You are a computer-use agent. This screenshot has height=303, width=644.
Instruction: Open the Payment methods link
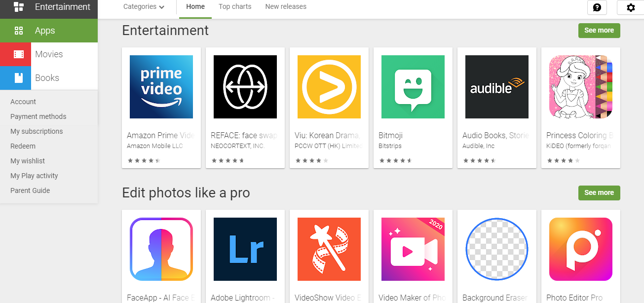38,116
